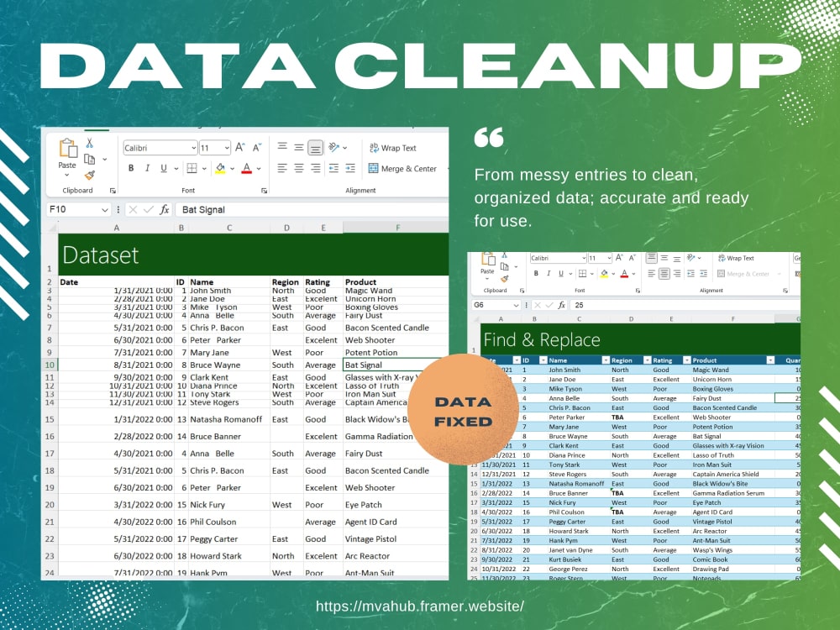Click 'TBA' cell in Peter Parker row
840x630 pixels.
[x=617, y=417]
